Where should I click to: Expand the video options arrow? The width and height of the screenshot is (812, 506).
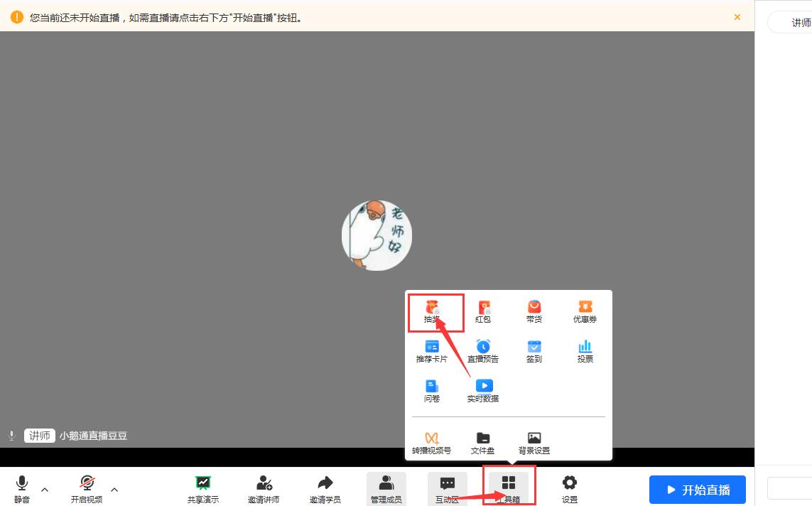(114, 489)
